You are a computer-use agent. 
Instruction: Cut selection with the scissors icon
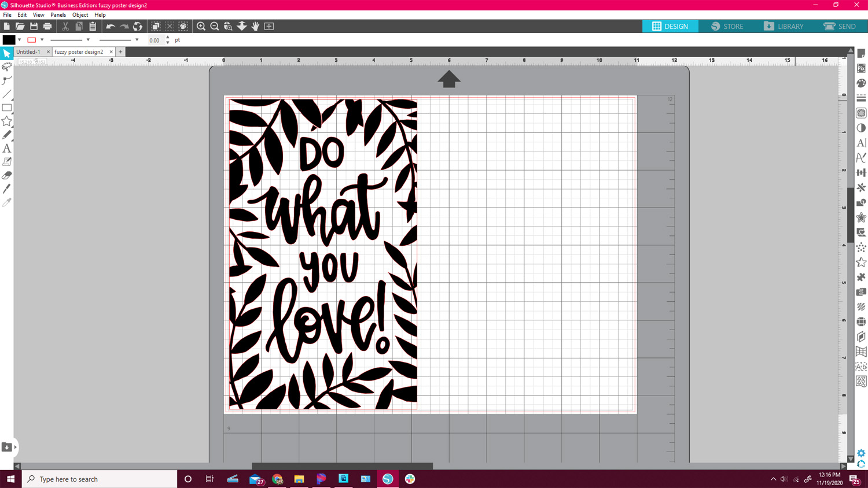click(x=65, y=26)
